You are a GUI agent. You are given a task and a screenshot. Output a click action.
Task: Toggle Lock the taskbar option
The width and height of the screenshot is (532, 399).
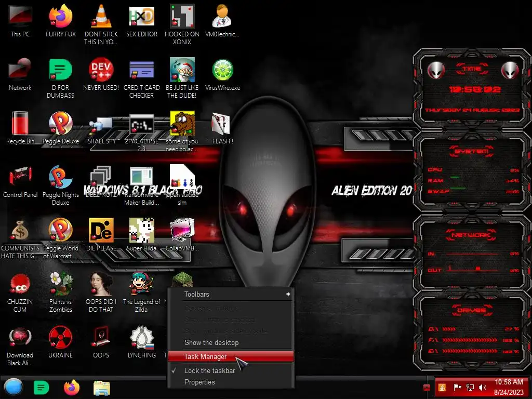(x=231, y=370)
